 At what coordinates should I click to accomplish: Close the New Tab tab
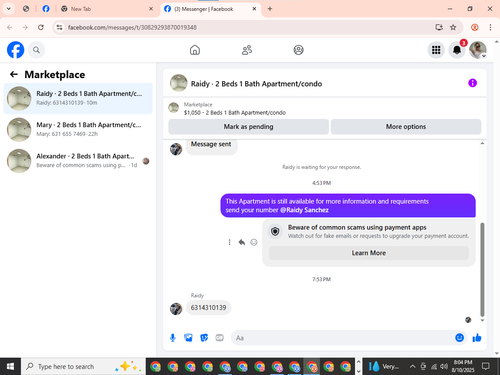click(x=151, y=9)
